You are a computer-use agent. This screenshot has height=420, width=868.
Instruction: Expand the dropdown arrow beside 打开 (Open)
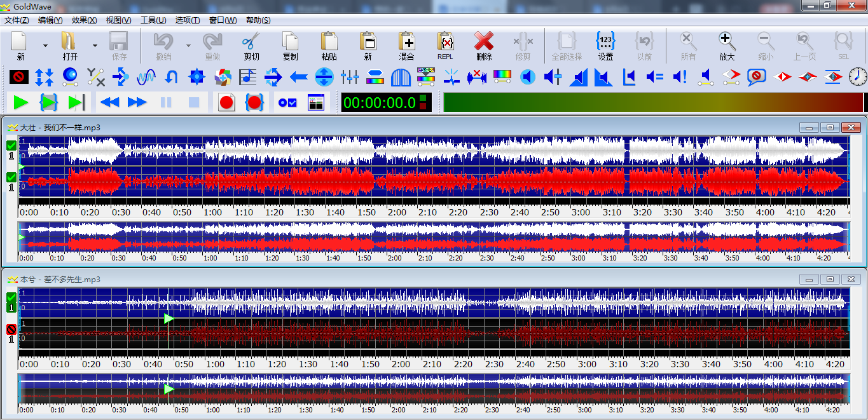pos(95,46)
